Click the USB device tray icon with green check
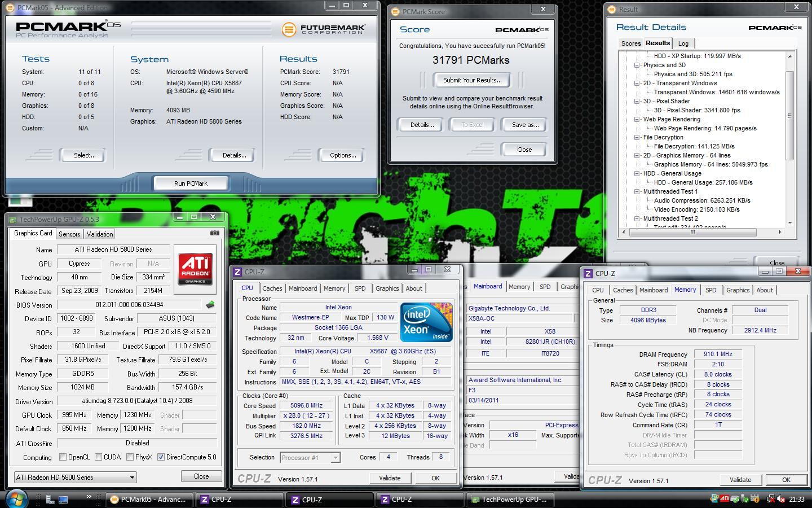812x508 pixels. coord(745,499)
